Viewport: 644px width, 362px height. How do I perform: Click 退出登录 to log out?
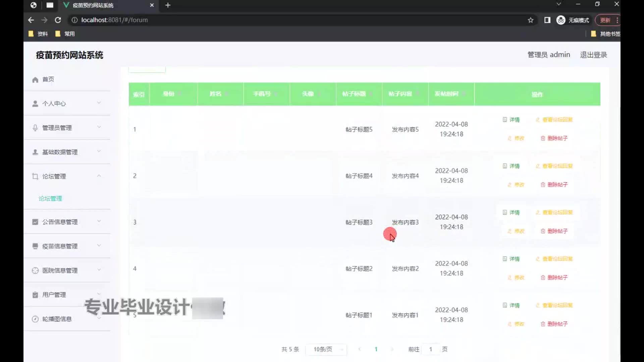tap(593, 55)
